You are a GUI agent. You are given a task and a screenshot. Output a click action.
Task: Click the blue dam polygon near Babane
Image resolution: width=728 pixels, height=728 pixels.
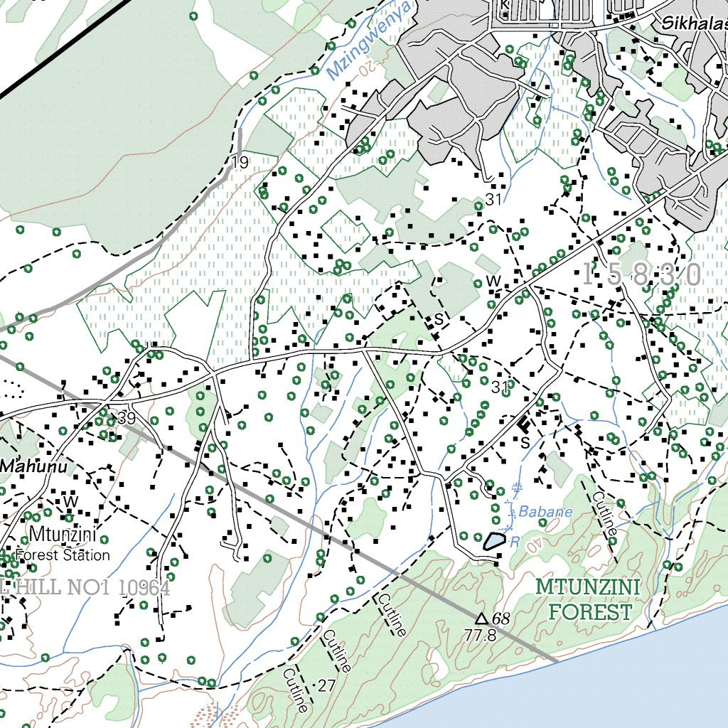[494, 541]
